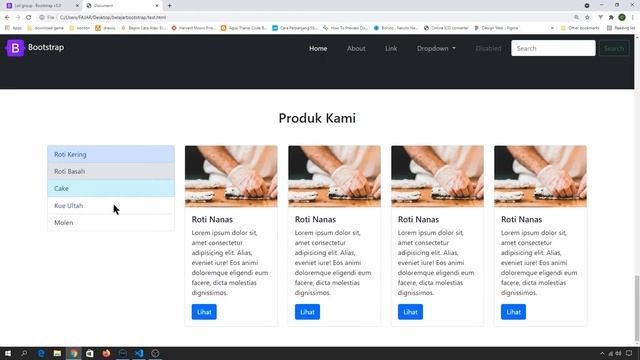The height and width of the screenshot is (360, 640).
Task: Open the About nav link
Action: [356, 48]
